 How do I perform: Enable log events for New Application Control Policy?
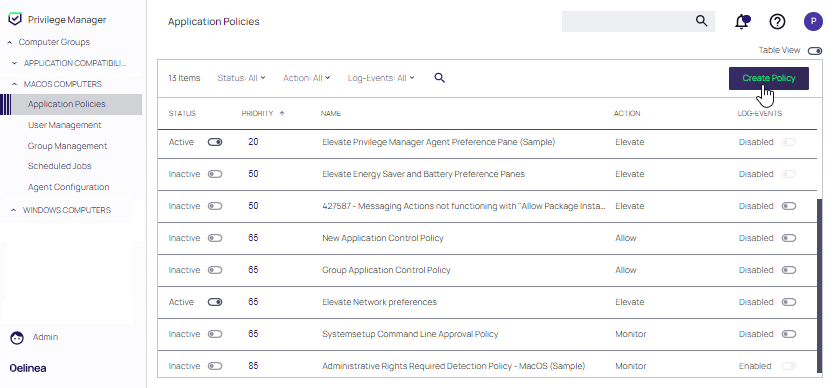[789, 238]
